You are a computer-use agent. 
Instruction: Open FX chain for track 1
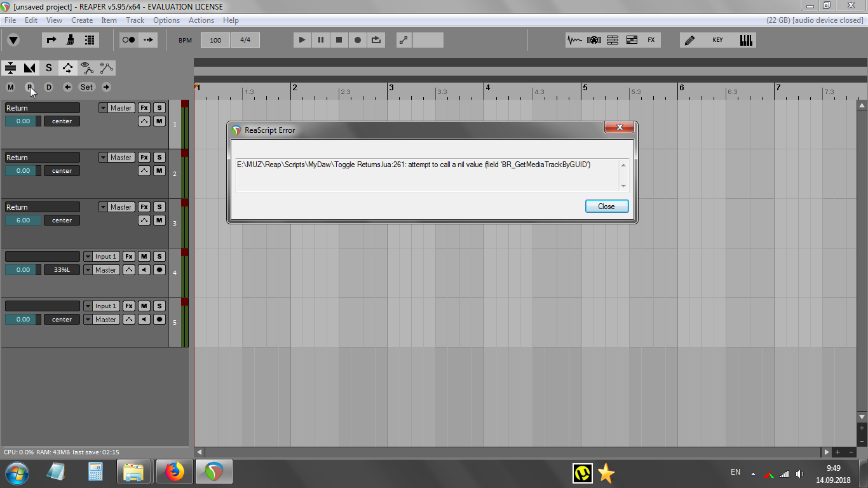(x=144, y=108)
